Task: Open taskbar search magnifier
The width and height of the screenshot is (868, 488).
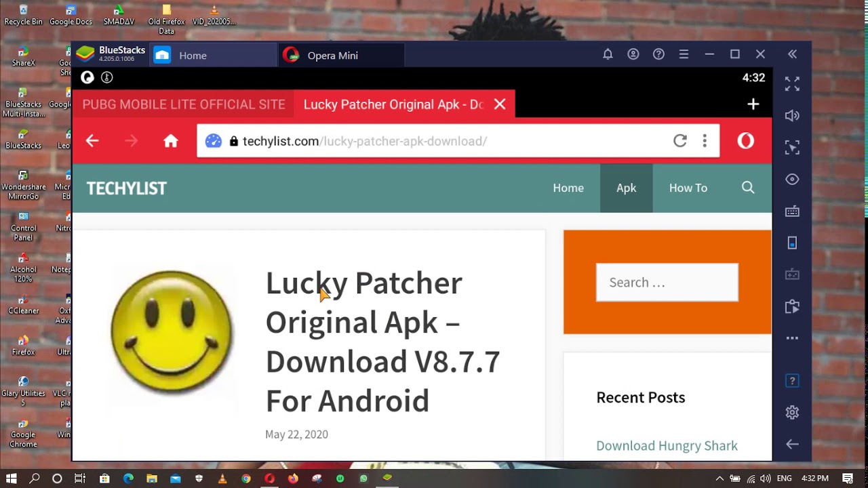Action: point(35,479)
